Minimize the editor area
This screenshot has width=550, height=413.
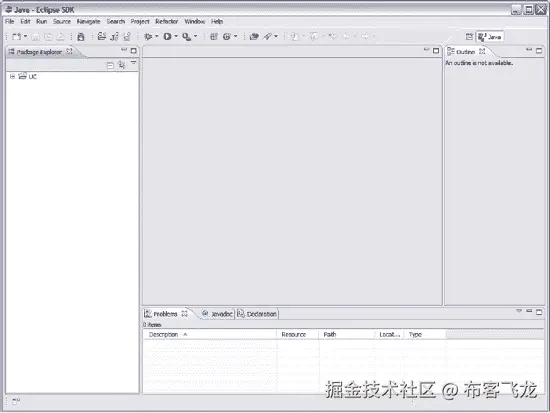(427, 50)
